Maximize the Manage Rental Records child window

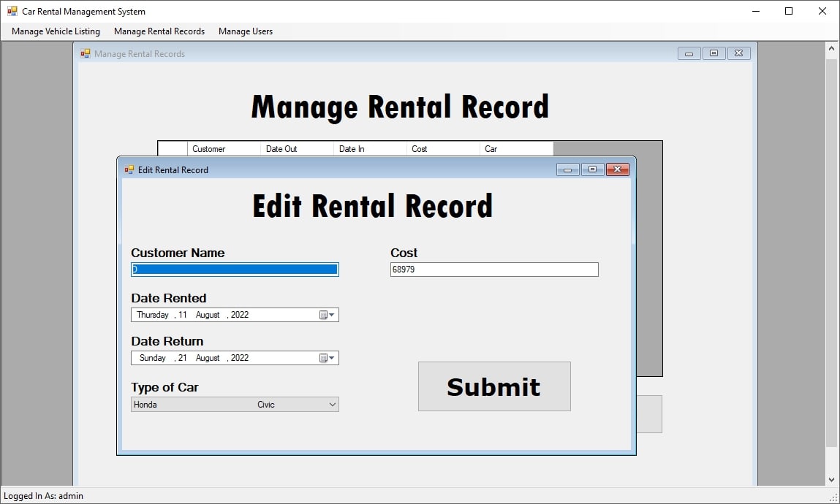pyautogui.click(x=714, y=53)
